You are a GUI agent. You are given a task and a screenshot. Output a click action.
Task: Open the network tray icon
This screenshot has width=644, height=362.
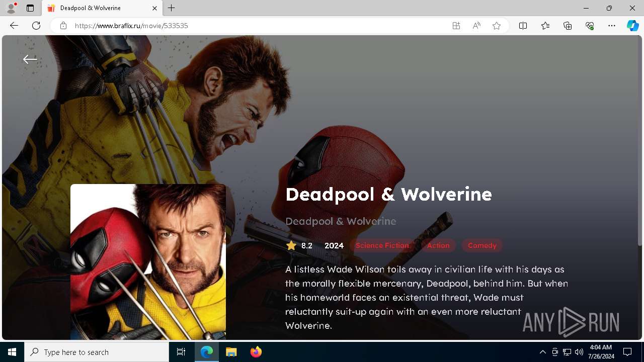(567, 352)
